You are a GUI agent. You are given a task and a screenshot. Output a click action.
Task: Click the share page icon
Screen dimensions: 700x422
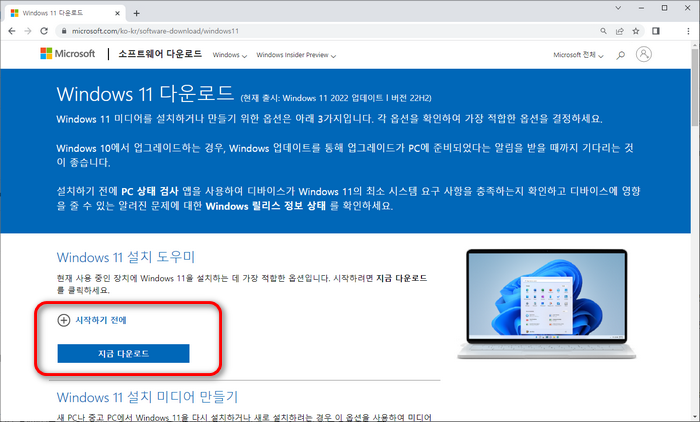click(620, 31)
